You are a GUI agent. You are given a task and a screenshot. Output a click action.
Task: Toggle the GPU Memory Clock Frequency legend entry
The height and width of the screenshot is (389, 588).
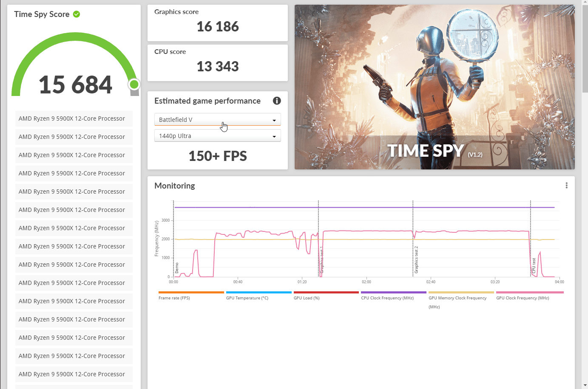click(461, 300)
